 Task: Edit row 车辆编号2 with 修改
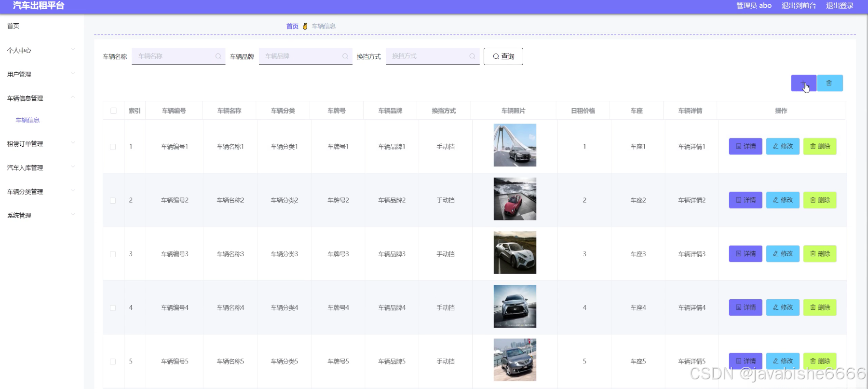pos(783,200)
